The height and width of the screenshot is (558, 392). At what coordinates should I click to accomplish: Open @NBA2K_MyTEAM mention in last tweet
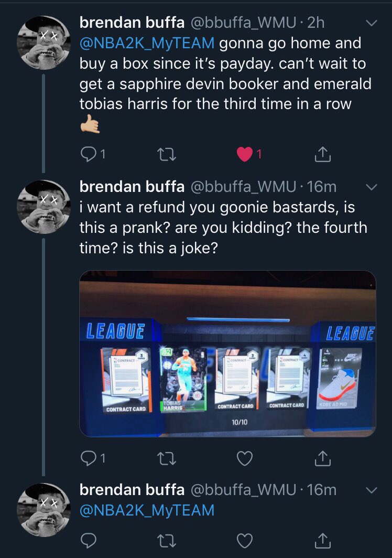point(147,510)
